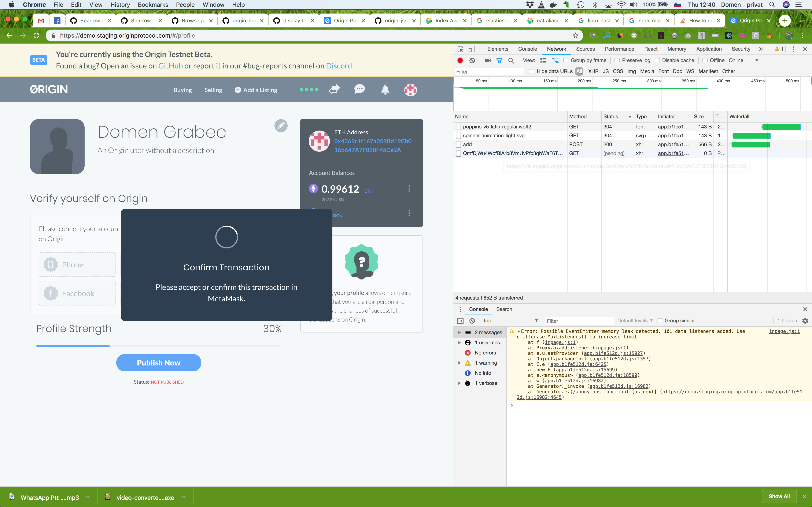Viewport: 812px width, 507px height.
Task: Enable Hide data URLs filtering
Action: (532, 71)
